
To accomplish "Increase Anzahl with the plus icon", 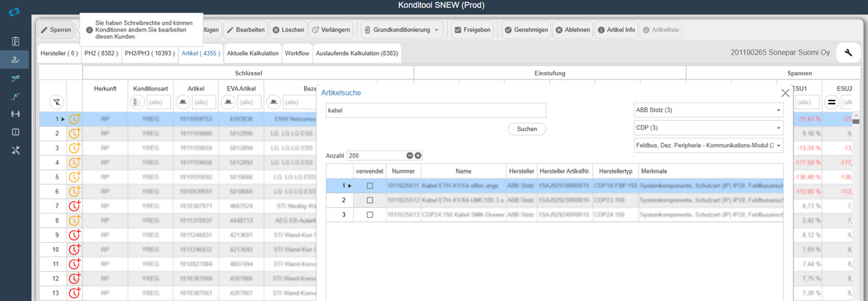I will (419, 156).
